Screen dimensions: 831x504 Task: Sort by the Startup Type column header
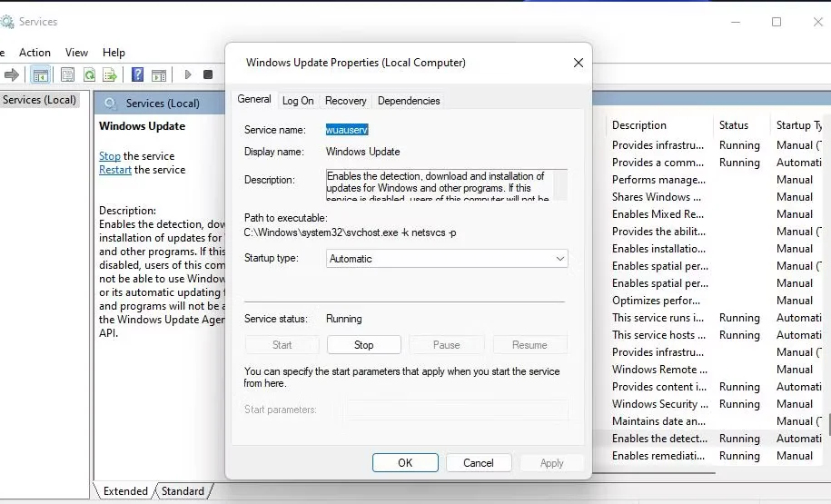tap(799, 125)
